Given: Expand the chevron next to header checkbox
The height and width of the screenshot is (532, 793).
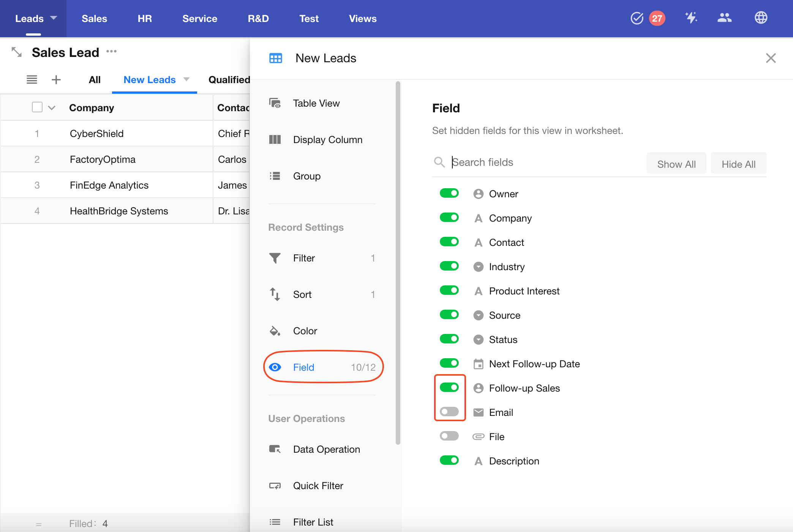Looking at the screenshot, I should point(52,108).
